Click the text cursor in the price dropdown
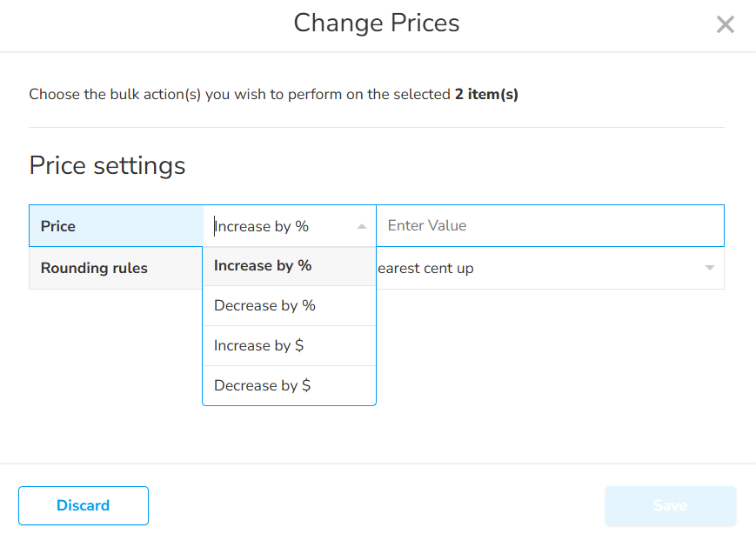Viewport: 756px width, 547px height. (215, 226)
